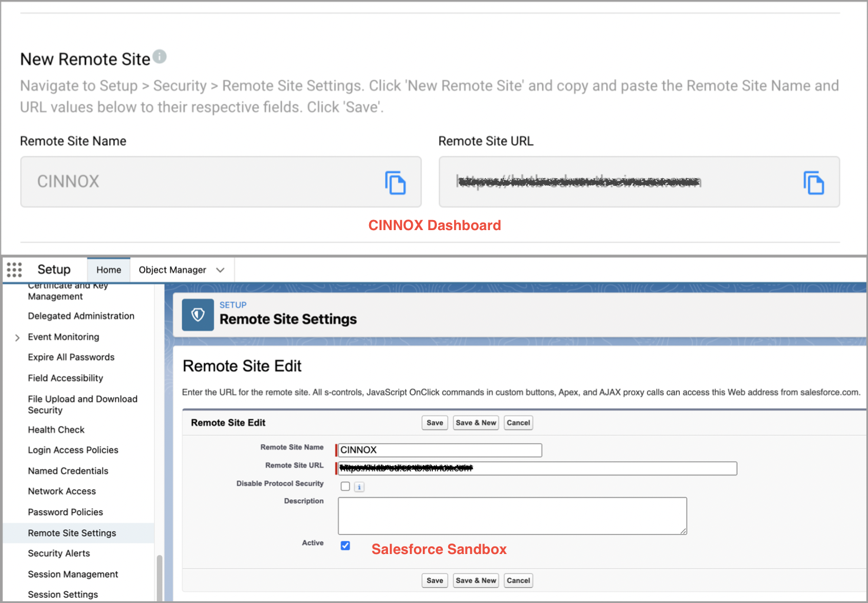868x603 pixels.
Task: Open Named Credentials
Action: 68,471
